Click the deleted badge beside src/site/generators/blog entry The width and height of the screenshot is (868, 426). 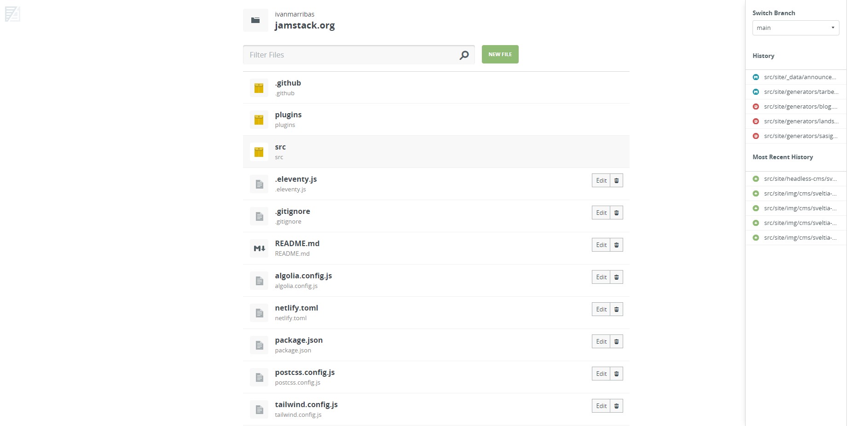(756, 106)
